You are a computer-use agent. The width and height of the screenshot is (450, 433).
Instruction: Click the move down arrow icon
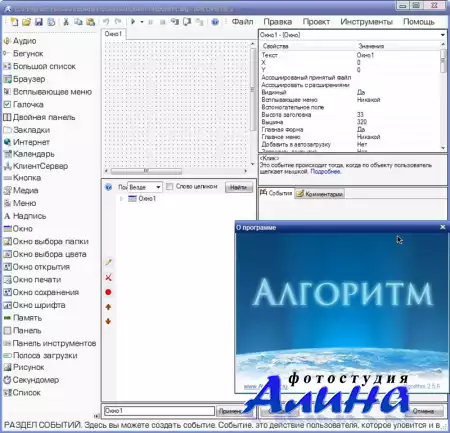108,321
